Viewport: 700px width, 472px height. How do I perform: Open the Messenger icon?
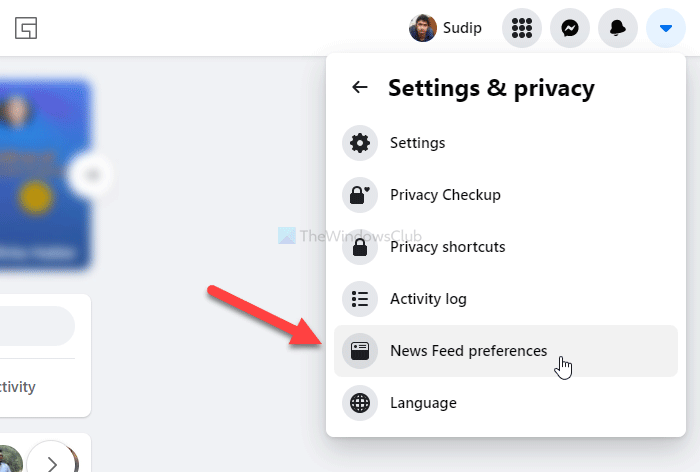(x=569, y=28)
